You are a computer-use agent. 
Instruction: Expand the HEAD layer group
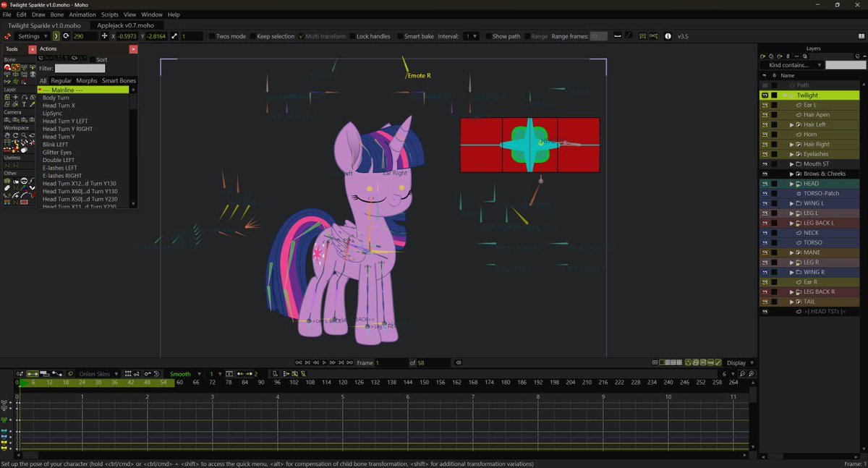[x=792, y=184]
